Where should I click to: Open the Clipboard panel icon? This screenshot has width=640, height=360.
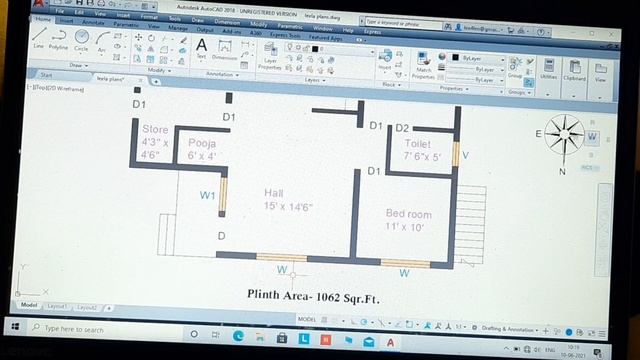575,71
